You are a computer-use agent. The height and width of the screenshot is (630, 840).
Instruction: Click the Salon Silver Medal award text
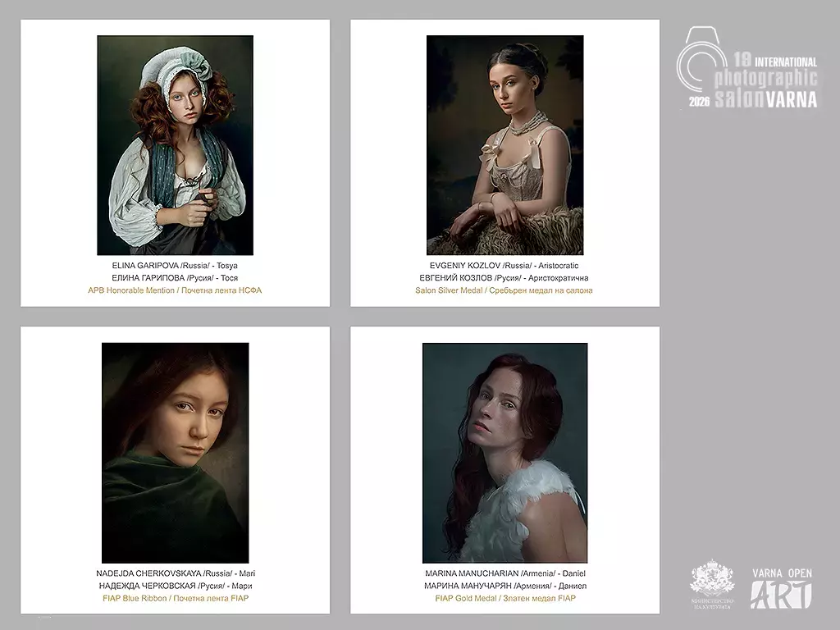[x=504, y=290]
